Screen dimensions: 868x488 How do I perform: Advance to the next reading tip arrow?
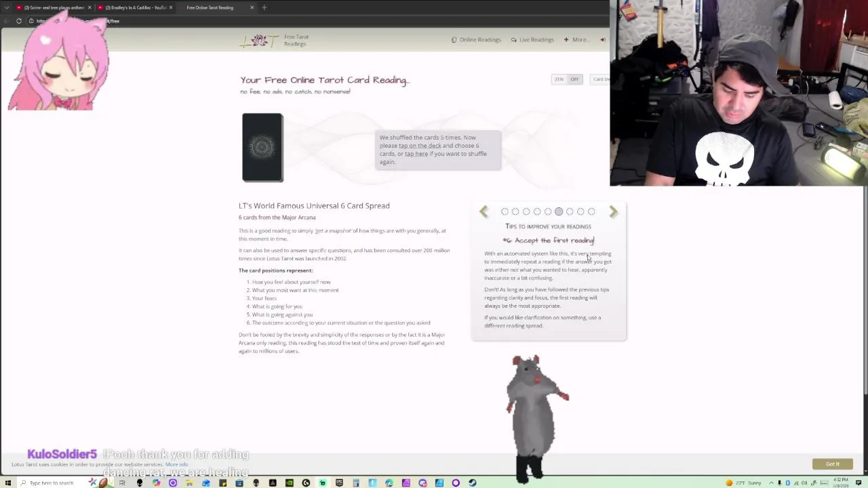click(x=613, y=212)
